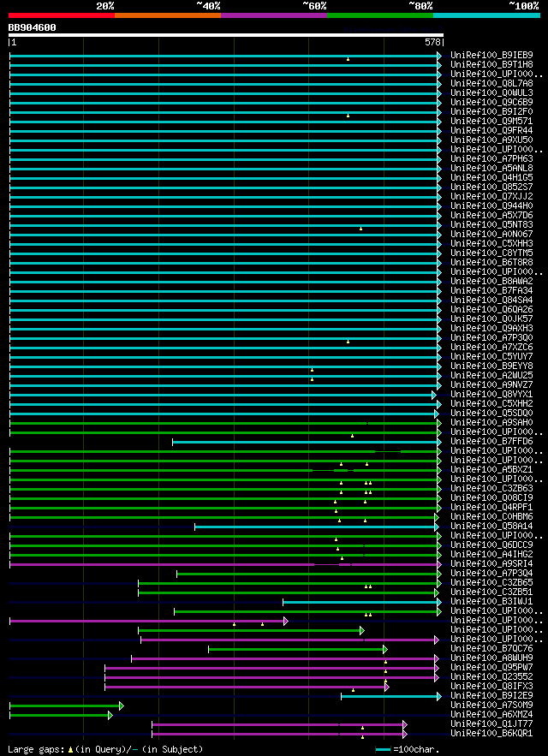Image resolution: width=548 pixels, height=756 pixels.
Task: Click the UniRef100_B7QC76 label
Action: click(491, 648)
